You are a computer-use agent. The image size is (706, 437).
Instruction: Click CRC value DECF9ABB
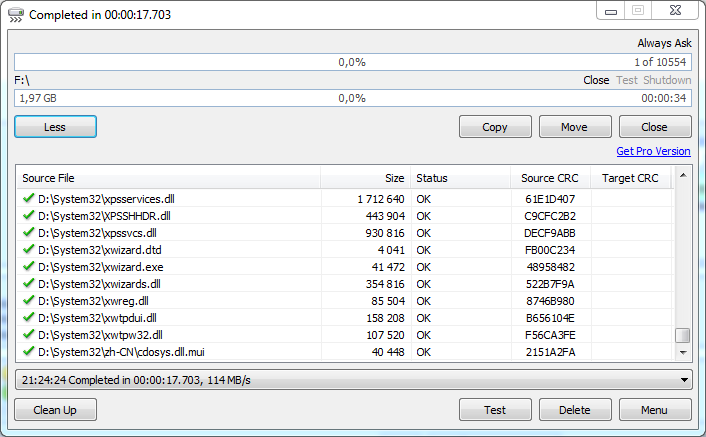[550, 233]
